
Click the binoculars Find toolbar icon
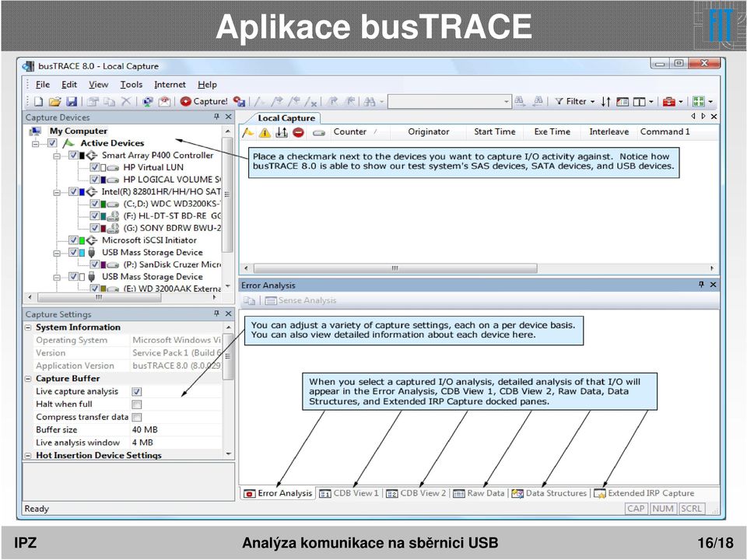point(369,101)
